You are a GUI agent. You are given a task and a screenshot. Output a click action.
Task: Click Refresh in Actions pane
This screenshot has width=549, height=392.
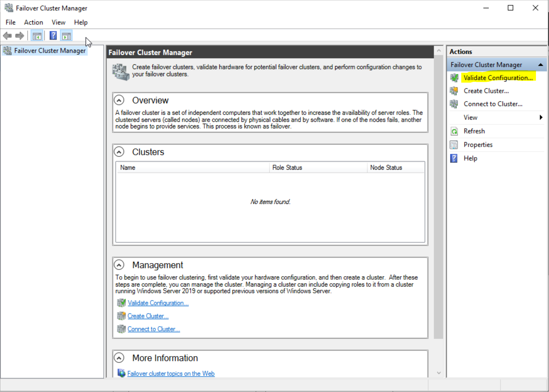(474, 131)
